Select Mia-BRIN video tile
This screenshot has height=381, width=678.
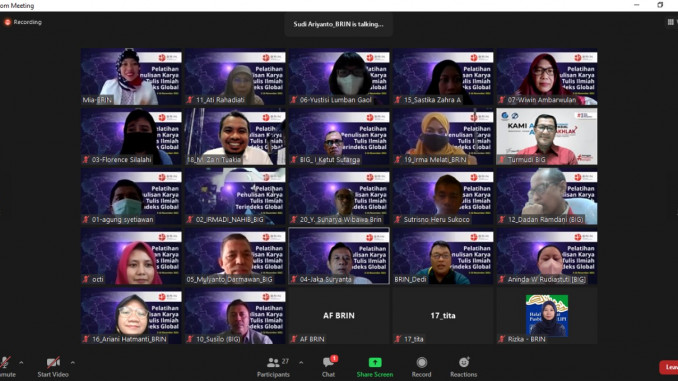point(131,77)
